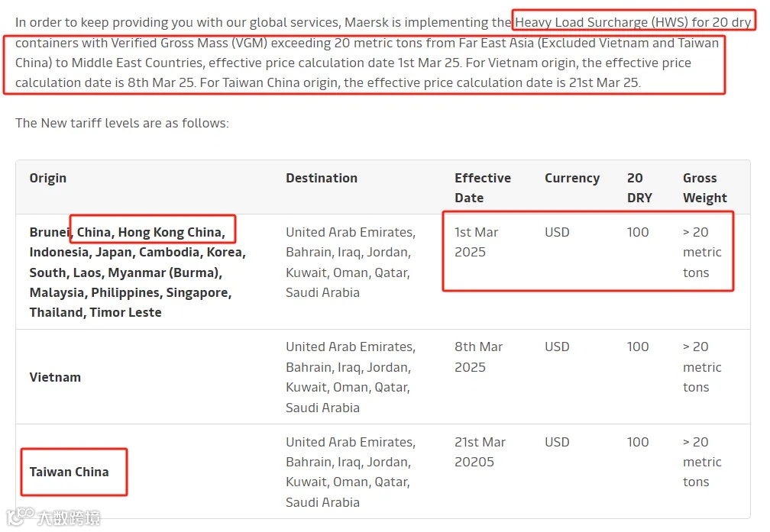The width and height of the screenshot is (770, 532).
Task: Click the USD currency in Vietnam row
Action: [557, 347]
